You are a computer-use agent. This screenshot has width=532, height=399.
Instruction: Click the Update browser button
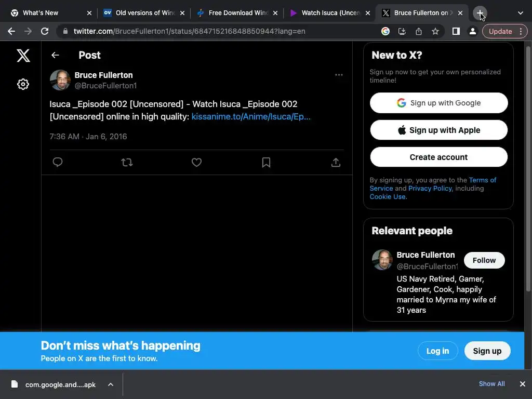click(x=500, y=32)
